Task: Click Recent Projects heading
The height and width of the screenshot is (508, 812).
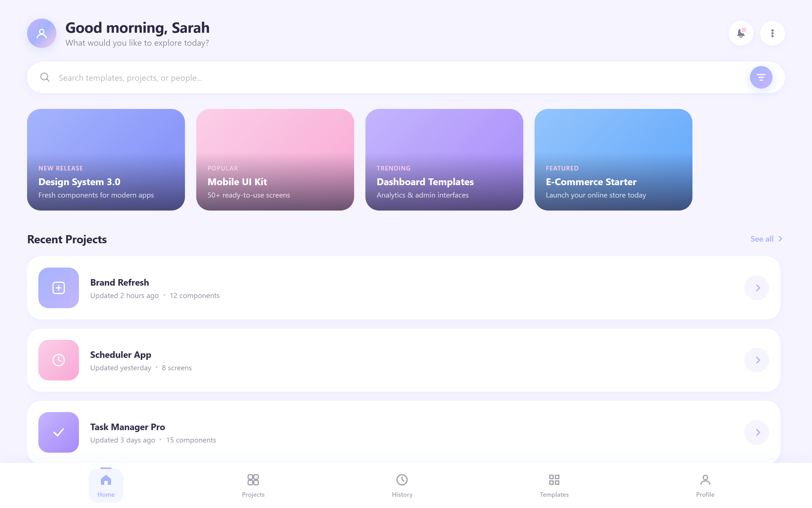Action: click(67, 240)
